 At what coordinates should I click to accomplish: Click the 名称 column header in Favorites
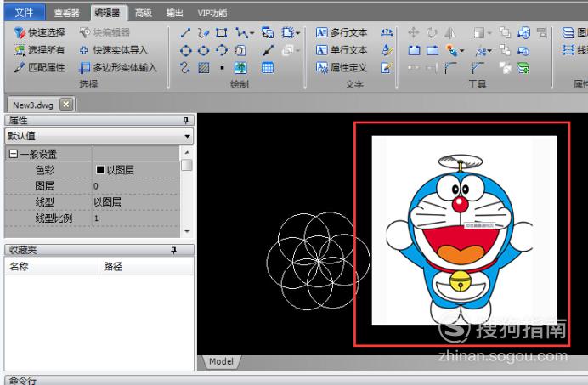click(52, 266)
